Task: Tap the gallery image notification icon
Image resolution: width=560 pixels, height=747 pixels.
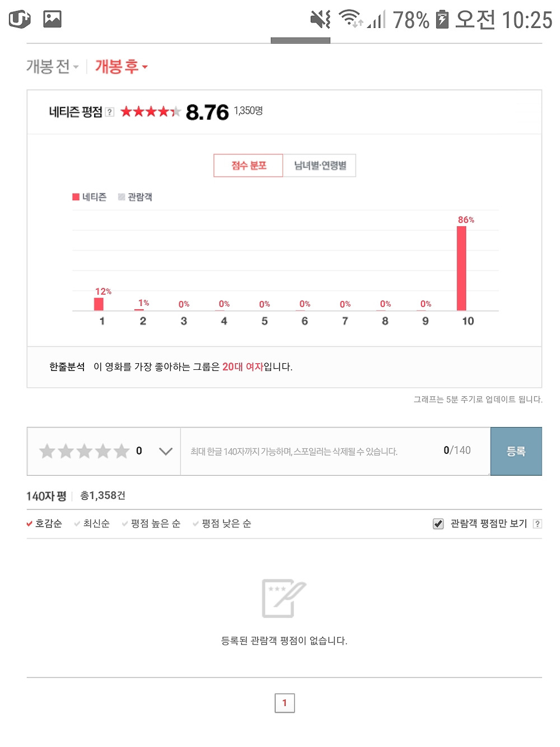Action: [52, 19]
